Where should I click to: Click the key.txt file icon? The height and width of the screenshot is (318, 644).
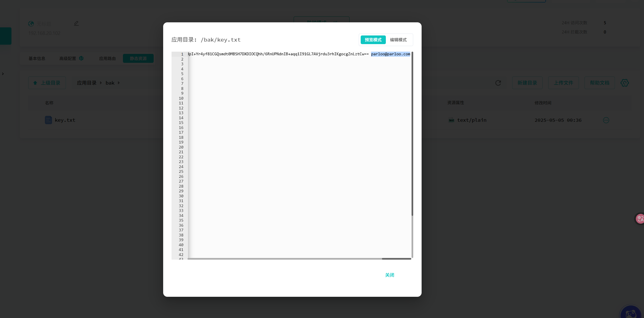pyautogui.click(x=48, y=120)
